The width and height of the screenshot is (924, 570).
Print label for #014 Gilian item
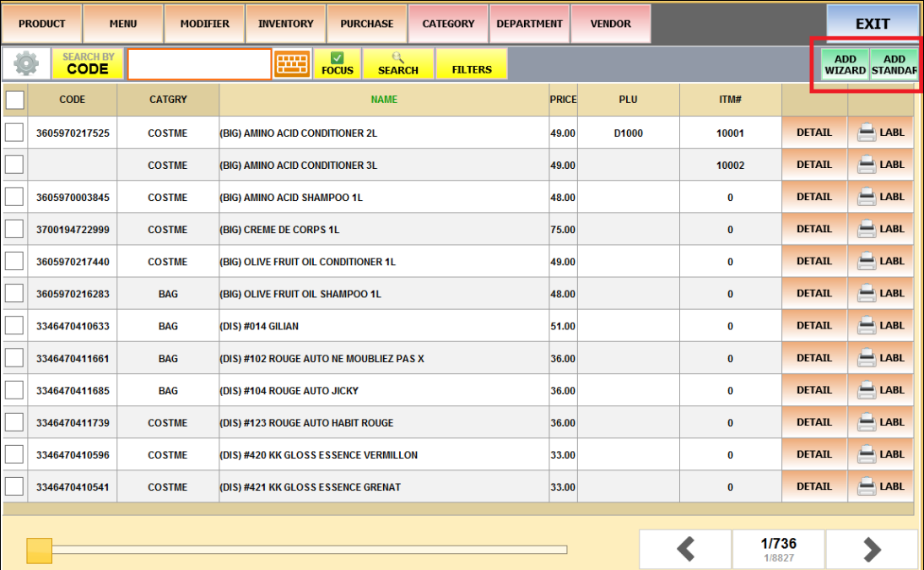(881, 326)
